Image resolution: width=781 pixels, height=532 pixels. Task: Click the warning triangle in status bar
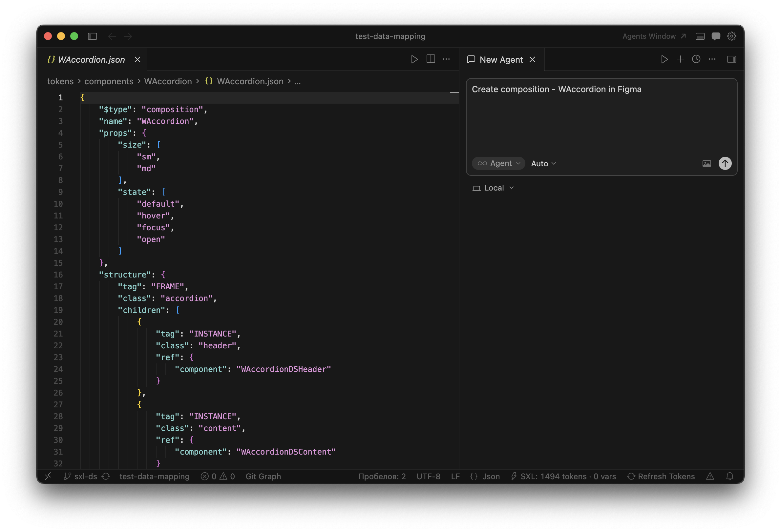710,476
